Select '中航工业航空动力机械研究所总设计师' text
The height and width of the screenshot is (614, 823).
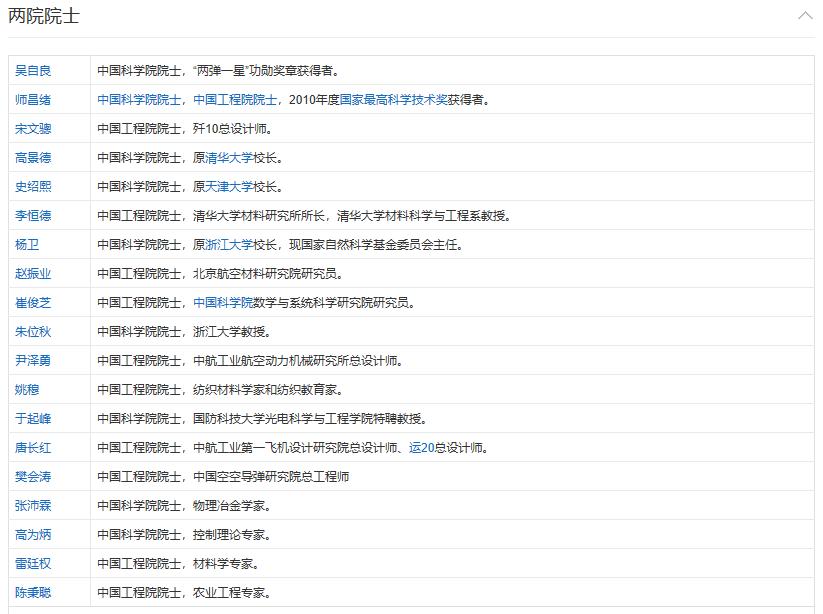pyautogui.click(x=295, y=361)
